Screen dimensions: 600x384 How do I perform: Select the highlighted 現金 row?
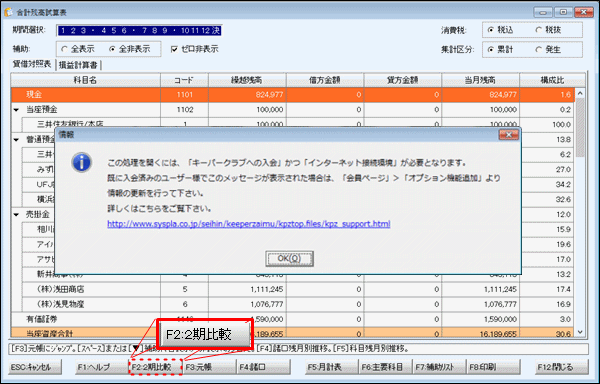pyautogui.click(x=293, y=95)
